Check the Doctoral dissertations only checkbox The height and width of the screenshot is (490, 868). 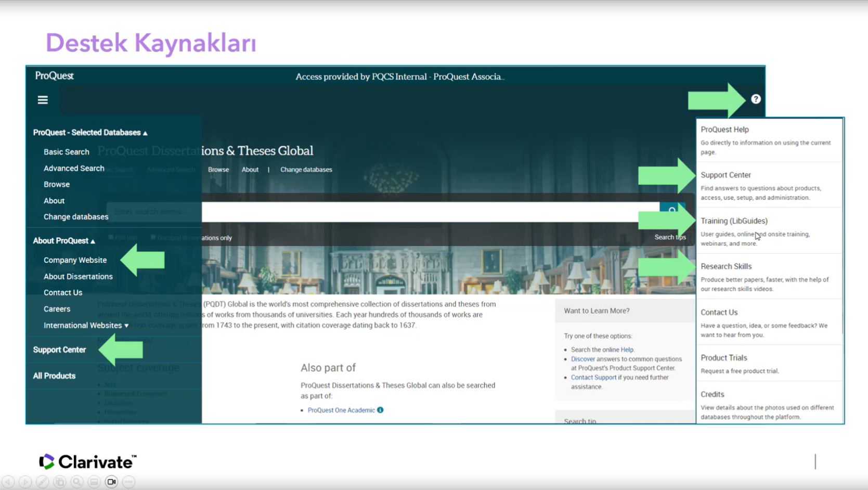[x=153, y=237]
